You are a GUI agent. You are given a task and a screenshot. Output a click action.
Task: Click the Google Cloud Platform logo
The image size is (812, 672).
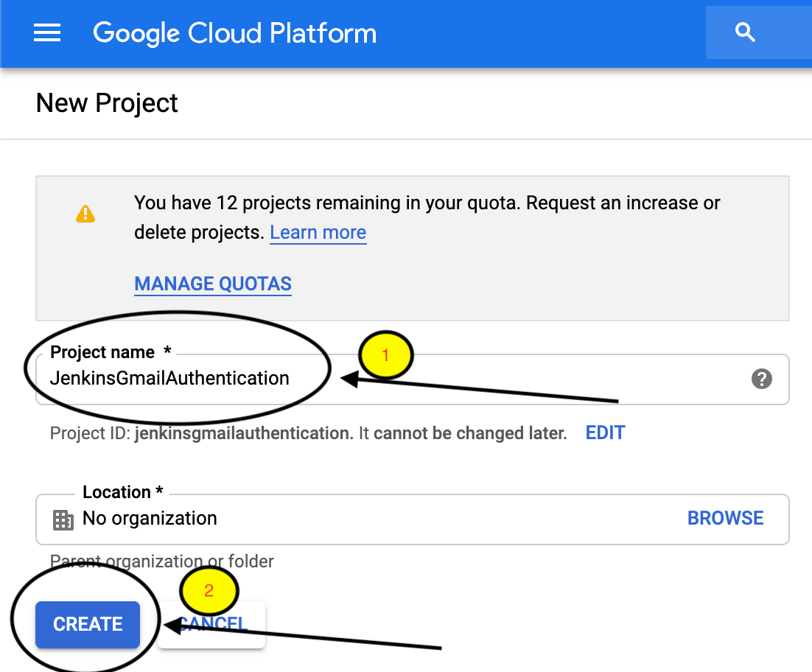[x=234, y=33]
